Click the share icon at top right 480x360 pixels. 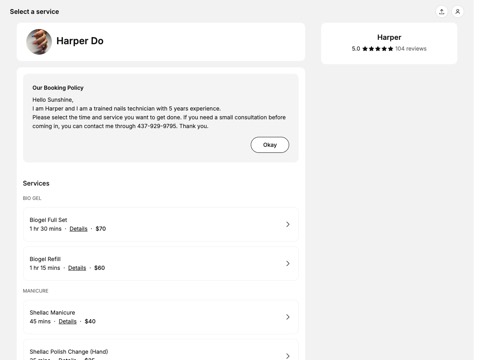[x=442, y=12]
